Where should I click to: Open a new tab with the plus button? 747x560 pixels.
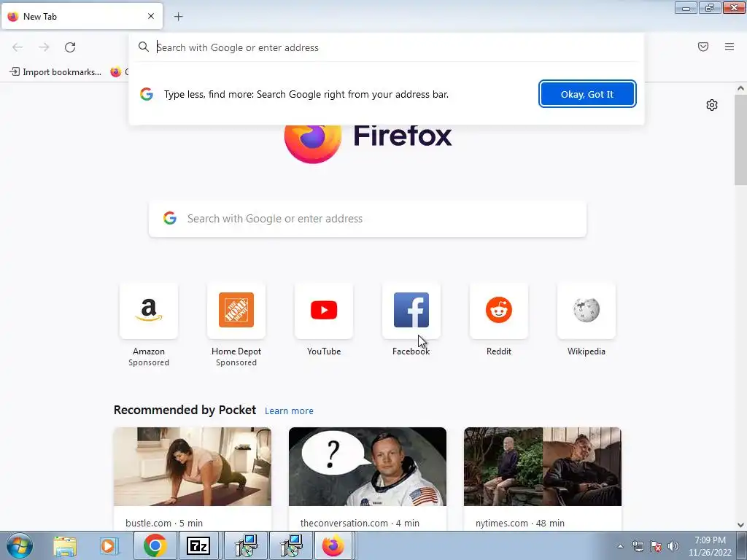[x=179, y=17]
